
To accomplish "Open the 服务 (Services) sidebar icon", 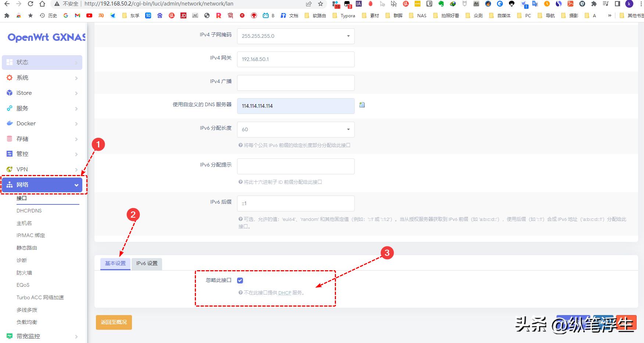I will pos(9,108).
